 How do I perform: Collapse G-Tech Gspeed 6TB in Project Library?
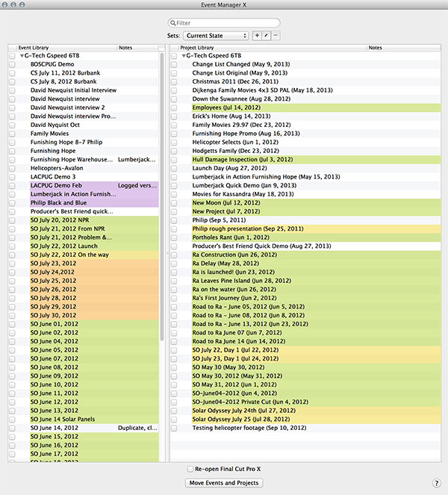click(184, 56)
